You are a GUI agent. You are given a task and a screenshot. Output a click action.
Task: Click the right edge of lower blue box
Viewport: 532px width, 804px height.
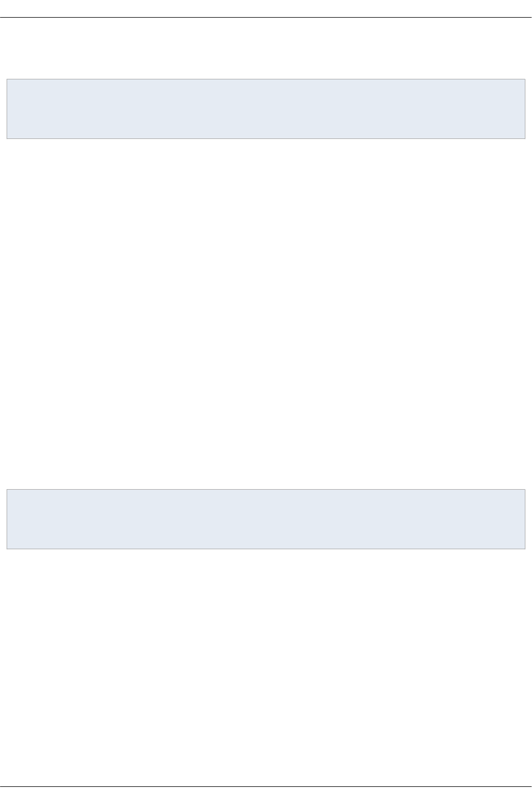525,519
